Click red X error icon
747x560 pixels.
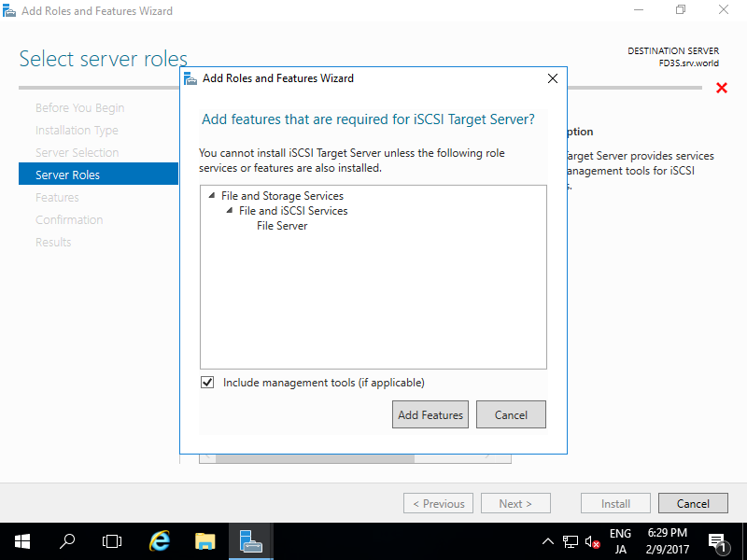722,88
